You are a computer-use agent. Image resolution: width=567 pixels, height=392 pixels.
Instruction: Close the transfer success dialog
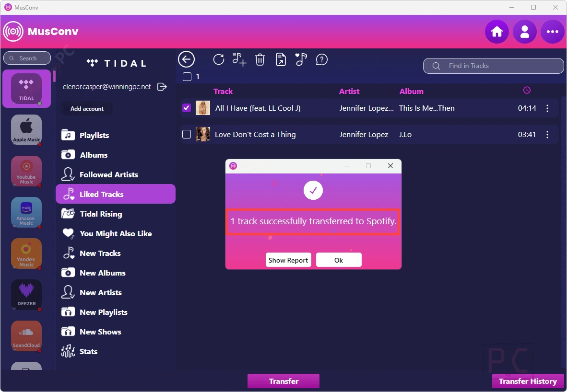(390, 166)
